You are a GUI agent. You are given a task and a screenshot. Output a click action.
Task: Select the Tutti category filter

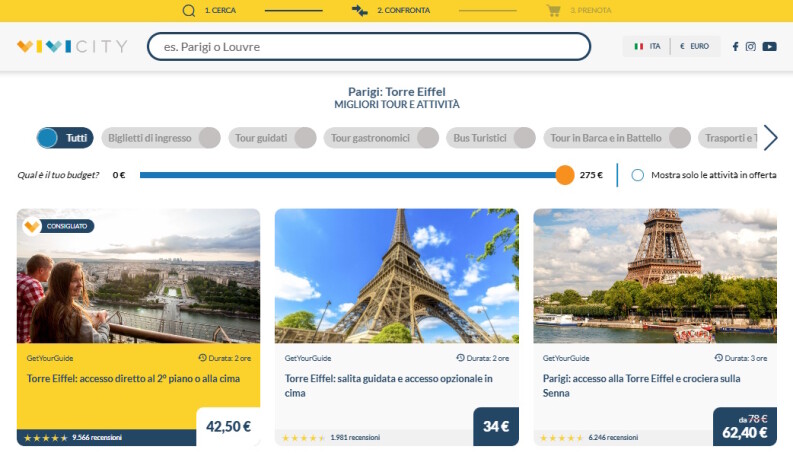[x=65, y=138]
